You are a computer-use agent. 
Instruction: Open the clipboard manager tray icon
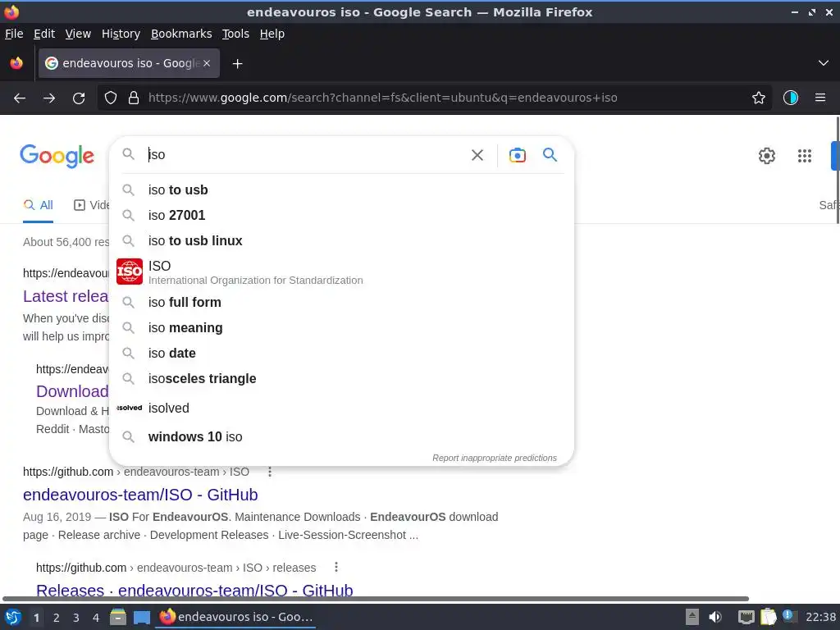(x=768, y=617)
